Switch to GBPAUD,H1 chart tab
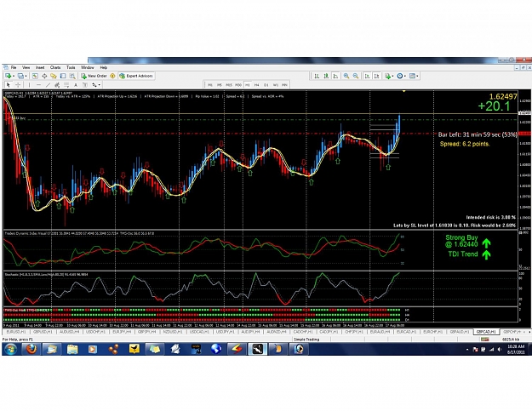This screenshot has height=411, width=532. 460,332
